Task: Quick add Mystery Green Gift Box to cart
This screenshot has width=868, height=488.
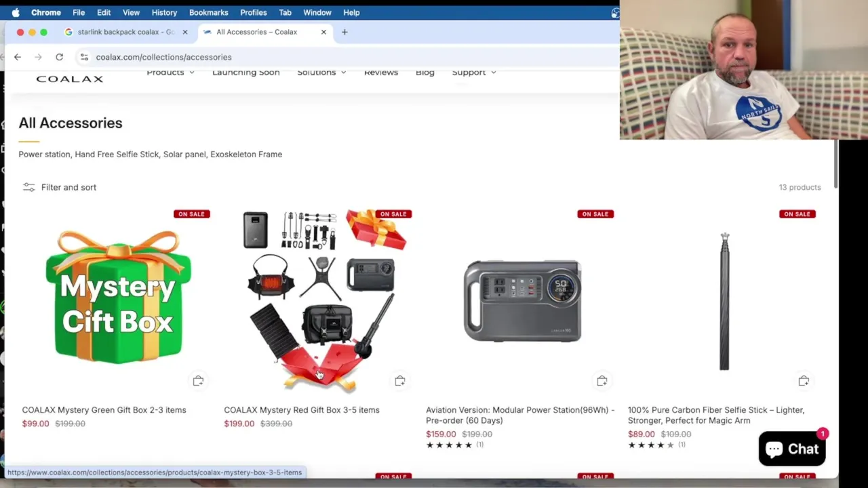Action: click(x=198, y=381)
